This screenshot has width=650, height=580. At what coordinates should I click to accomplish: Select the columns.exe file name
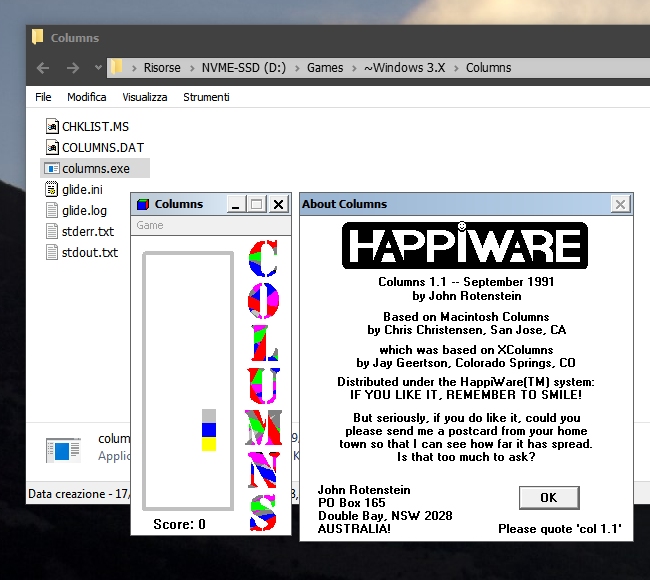tap(96, 169)
